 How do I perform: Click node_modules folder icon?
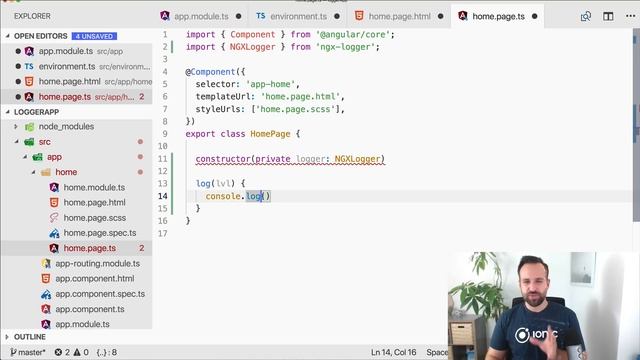[29, 127]
